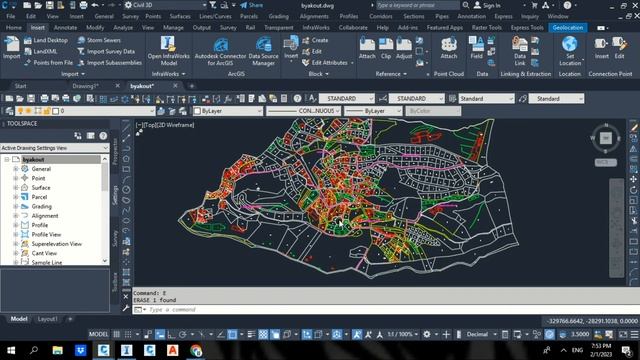This screenshot has height=360, width=640.
Task: Click Sign In button
Action: point(487,5)
